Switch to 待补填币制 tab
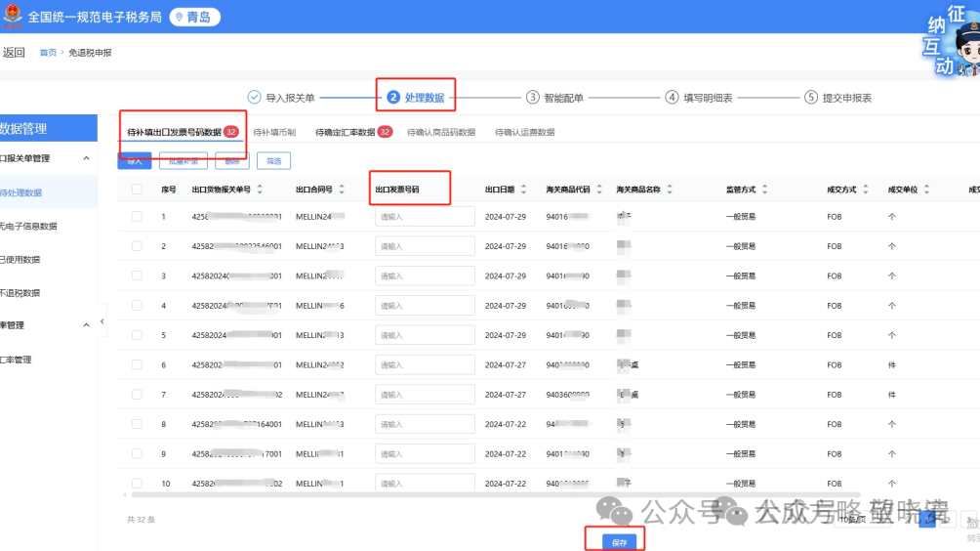980x551 pixels. coord(274,132)
